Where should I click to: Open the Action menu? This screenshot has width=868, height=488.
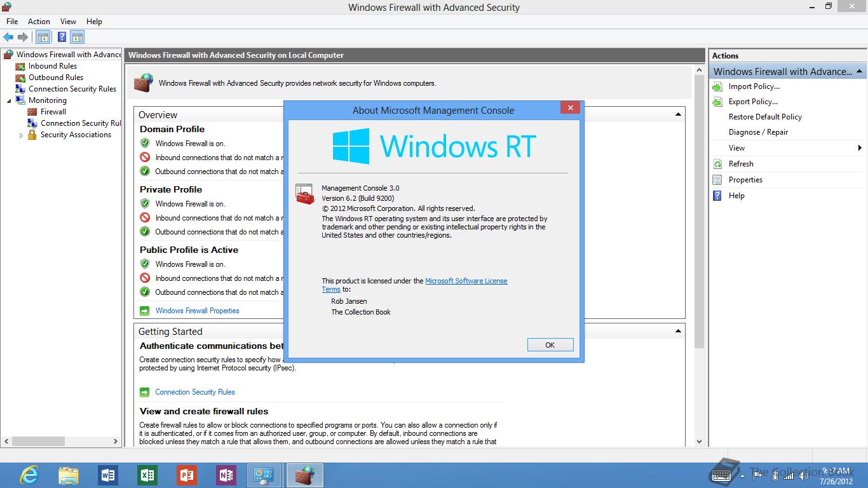[x=39, y=21]
